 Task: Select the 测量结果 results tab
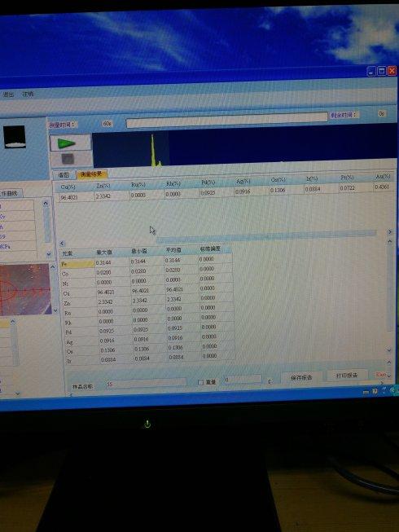pos(92,174)
